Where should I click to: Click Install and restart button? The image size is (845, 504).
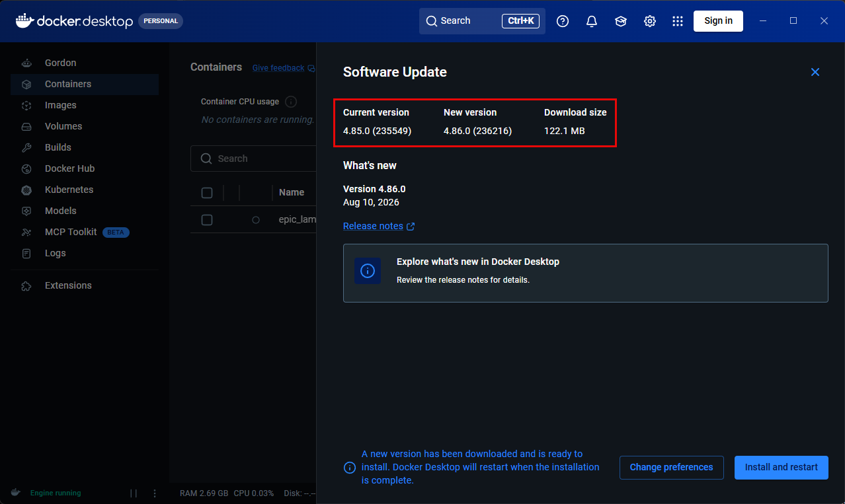pyautogui.click(x=781, y=467)
